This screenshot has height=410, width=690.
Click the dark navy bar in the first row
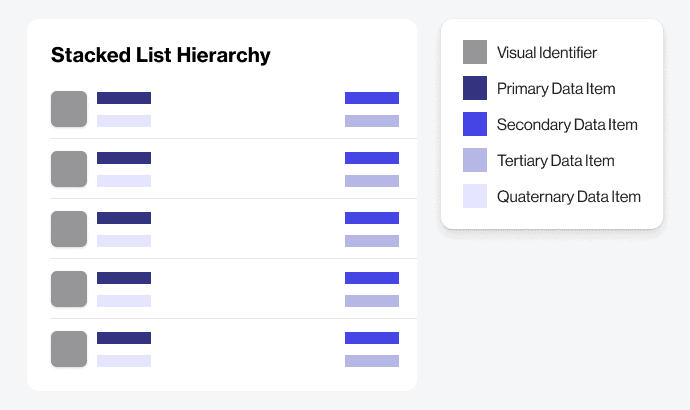pos(124,98)
